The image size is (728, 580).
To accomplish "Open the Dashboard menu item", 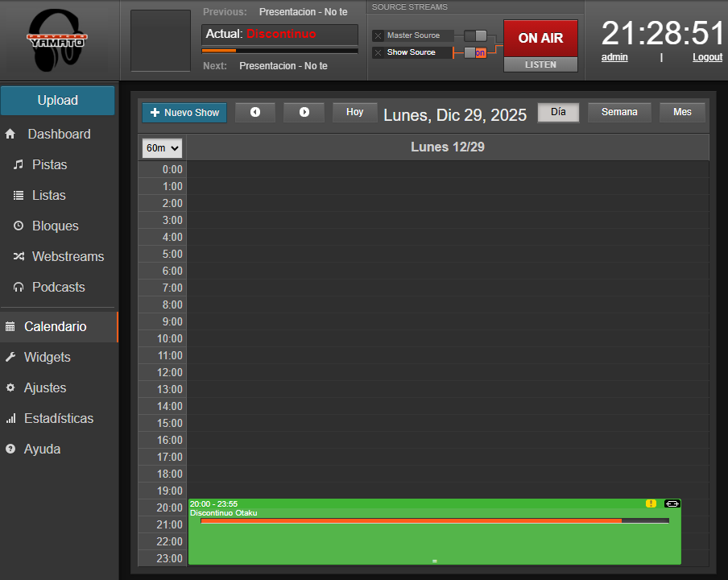I will (x=59, y=135).
